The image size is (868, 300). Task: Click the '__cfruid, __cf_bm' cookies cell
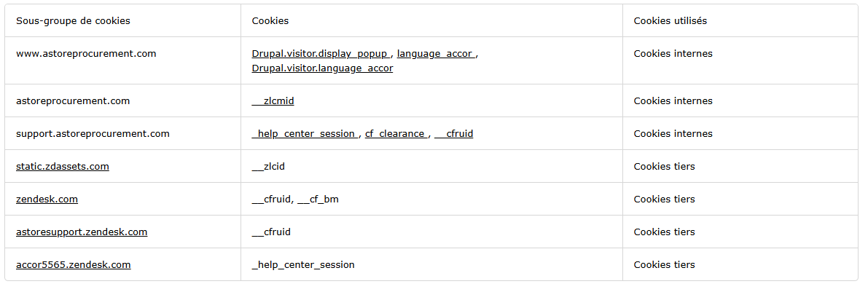pos(295,200)
